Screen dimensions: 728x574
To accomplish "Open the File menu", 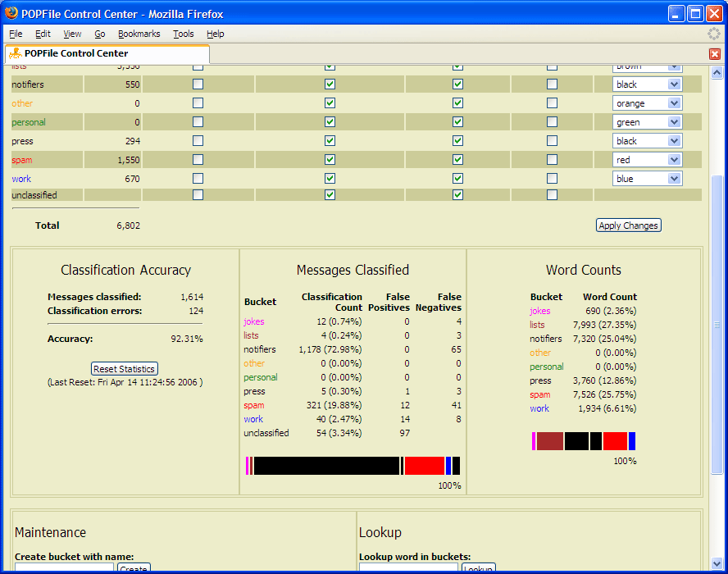I will [x=16, y=34].
